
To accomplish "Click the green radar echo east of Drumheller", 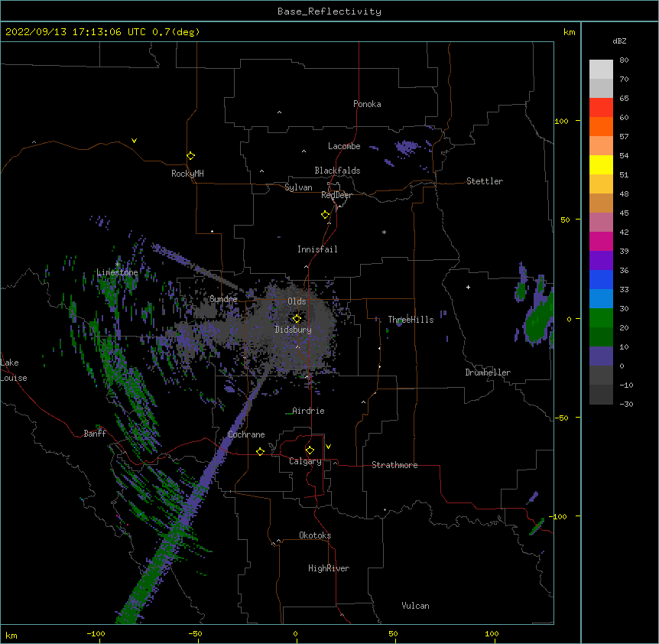I will tap(539, 317).
